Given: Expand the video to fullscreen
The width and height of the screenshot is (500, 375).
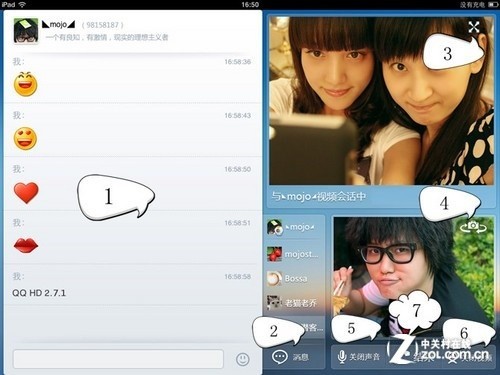Looking at the screenshot, I should (x=474, y=27).
